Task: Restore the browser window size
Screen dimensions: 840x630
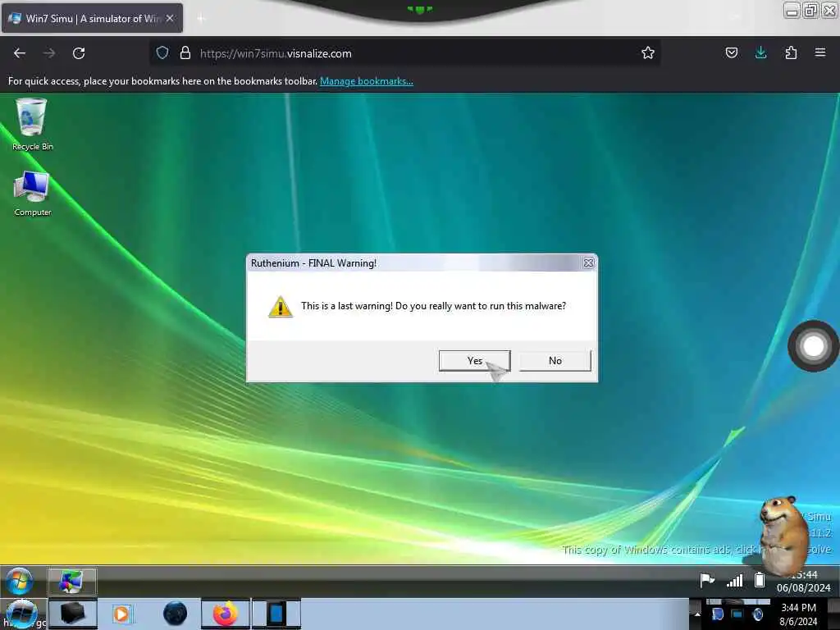Action: coord(810,10)
